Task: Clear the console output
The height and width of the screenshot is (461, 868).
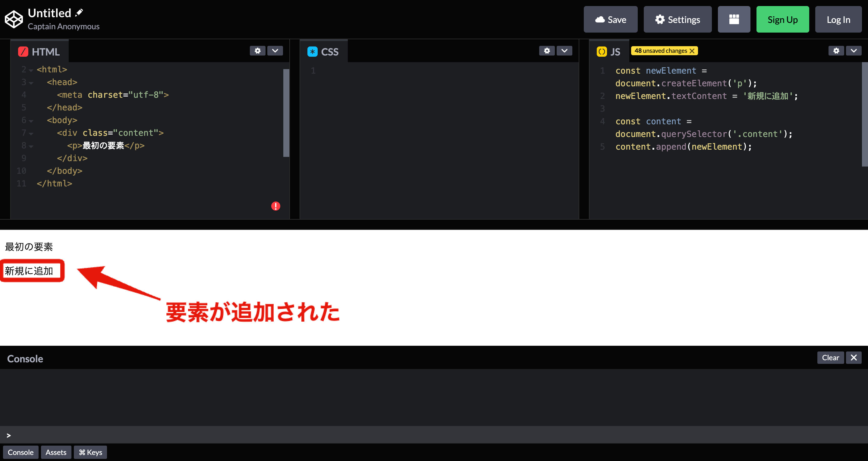Action: coord(830,358)
